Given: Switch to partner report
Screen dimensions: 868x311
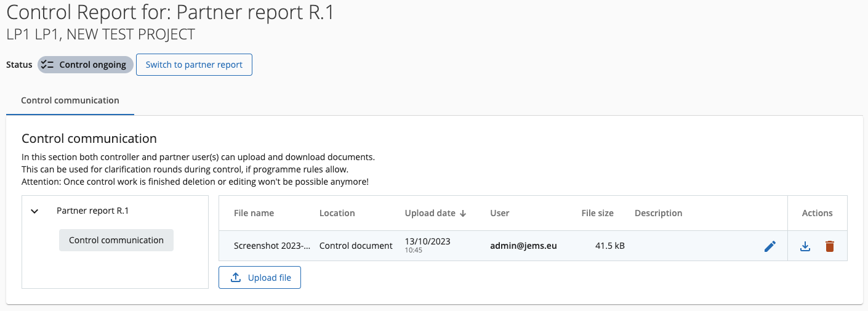Looking at the screenshot, I should click(x=194, y=65).
